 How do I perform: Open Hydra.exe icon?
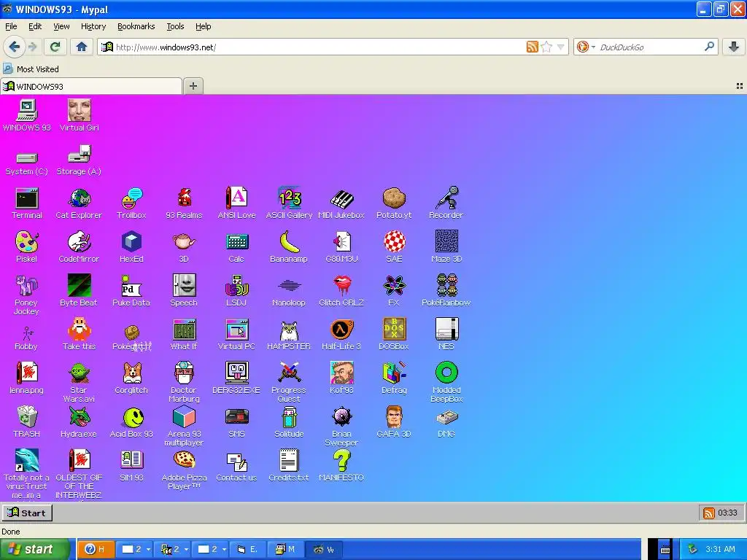79,421
